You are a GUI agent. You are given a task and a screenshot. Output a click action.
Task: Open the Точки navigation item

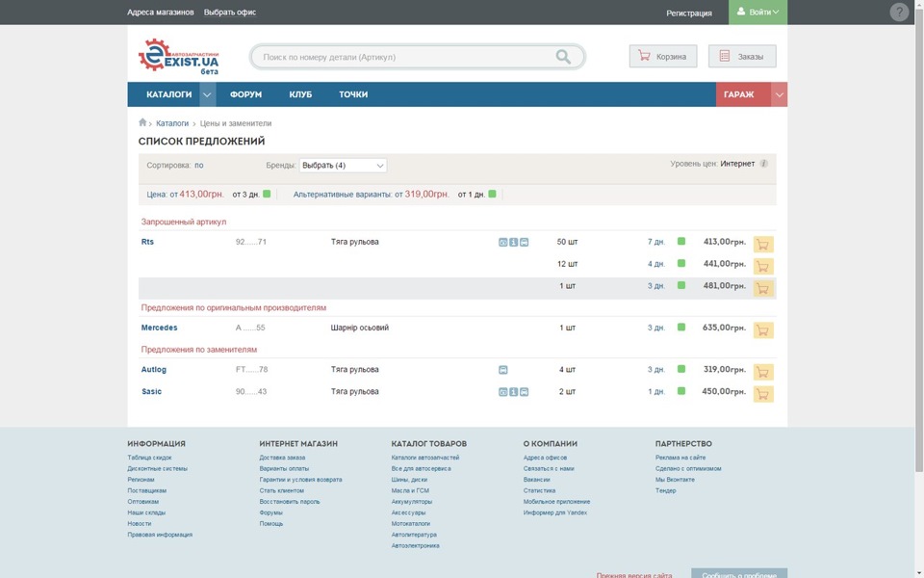click(x=353, y=94)
